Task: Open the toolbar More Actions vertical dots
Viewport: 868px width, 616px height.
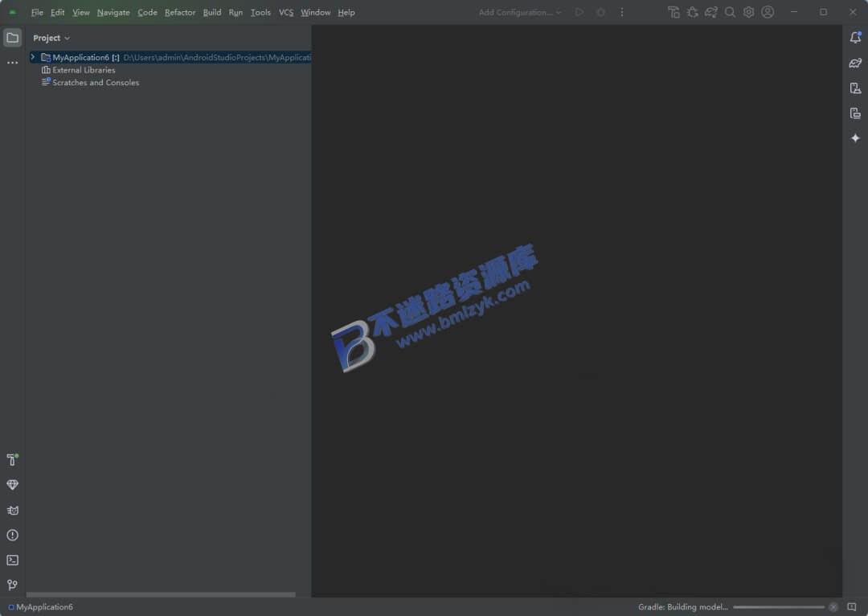Action: (621, 12)
